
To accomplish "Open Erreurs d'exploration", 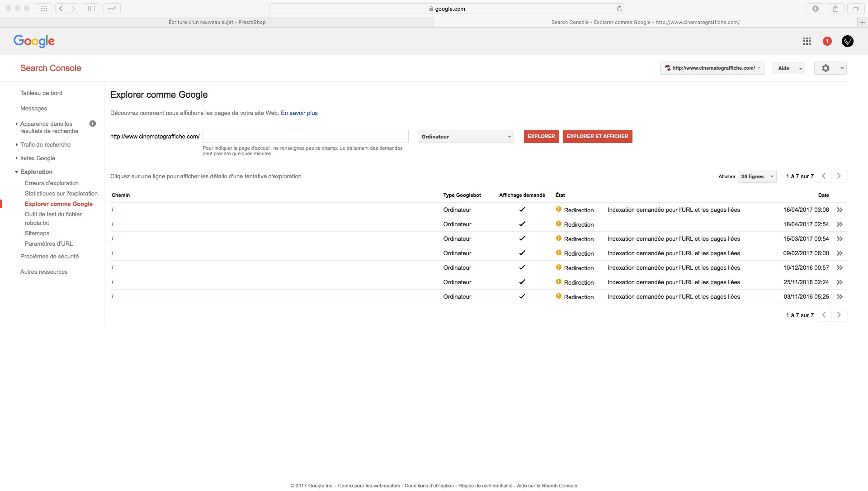I will [52, 183].
